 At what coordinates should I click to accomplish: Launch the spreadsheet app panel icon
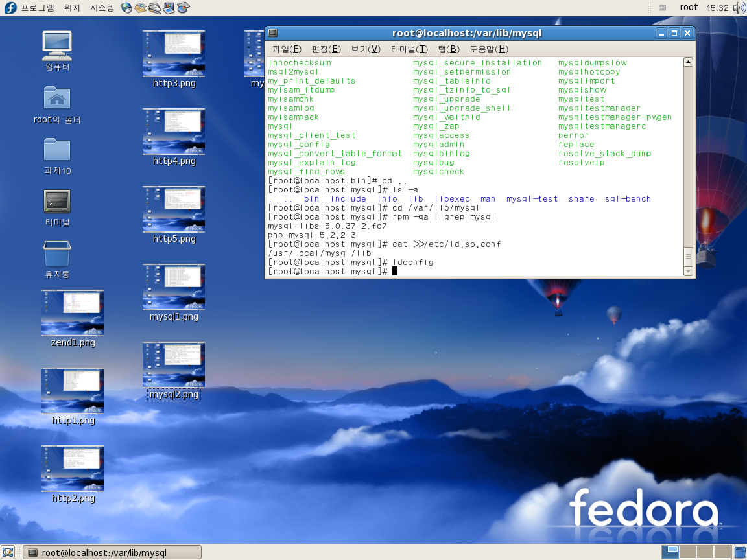[184, 8]
